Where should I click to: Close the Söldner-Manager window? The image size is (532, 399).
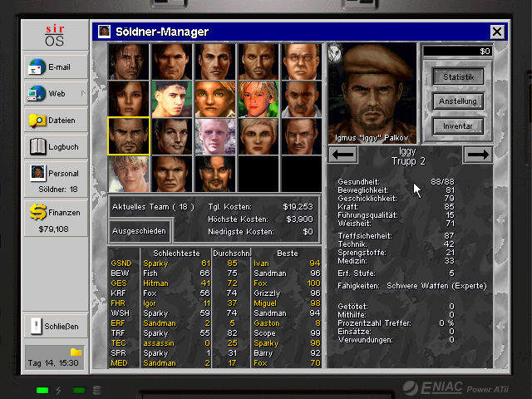(x=497, y=32)
